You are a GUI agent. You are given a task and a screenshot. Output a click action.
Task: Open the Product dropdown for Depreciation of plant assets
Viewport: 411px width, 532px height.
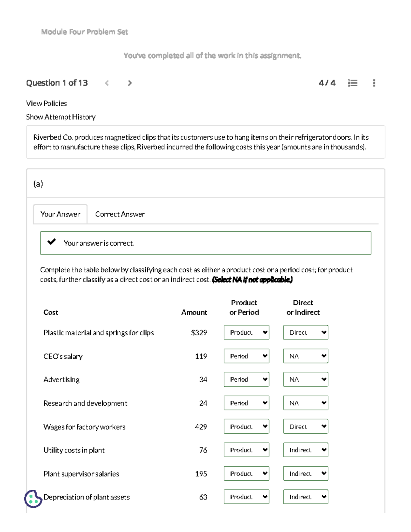[246, 497]
